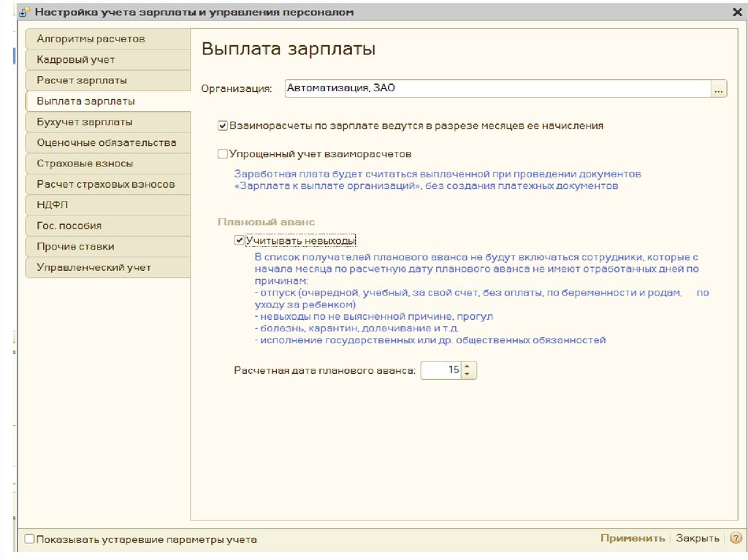This screenshot has height=560, width=748.
Task: Uncheck Учитывать невыходы checkbox
Action: point(239,239)
